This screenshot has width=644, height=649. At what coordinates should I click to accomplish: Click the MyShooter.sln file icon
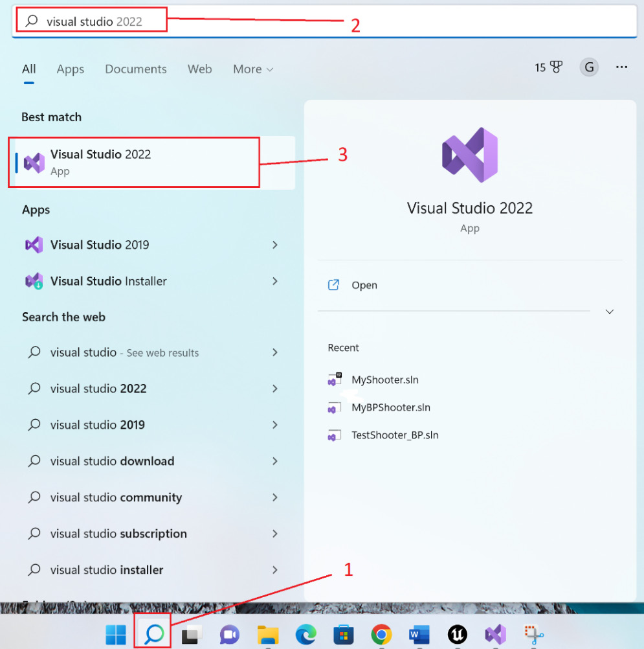coord(334,380)
